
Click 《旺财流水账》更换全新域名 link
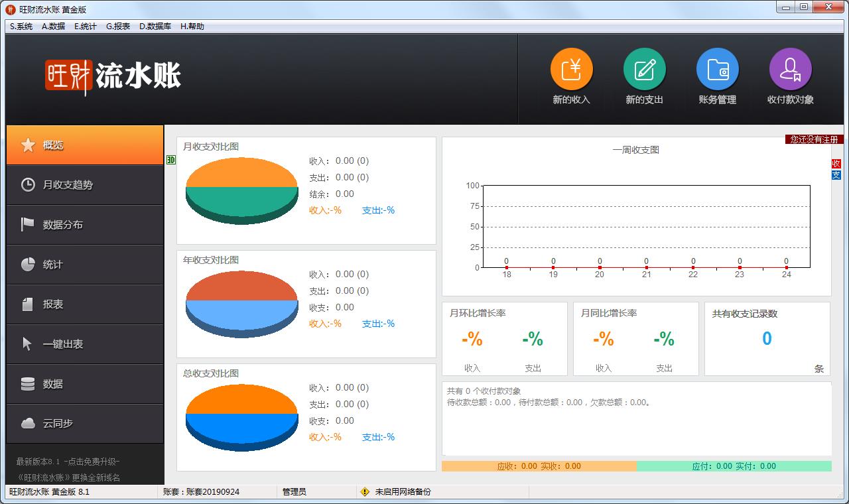[68, 477]
